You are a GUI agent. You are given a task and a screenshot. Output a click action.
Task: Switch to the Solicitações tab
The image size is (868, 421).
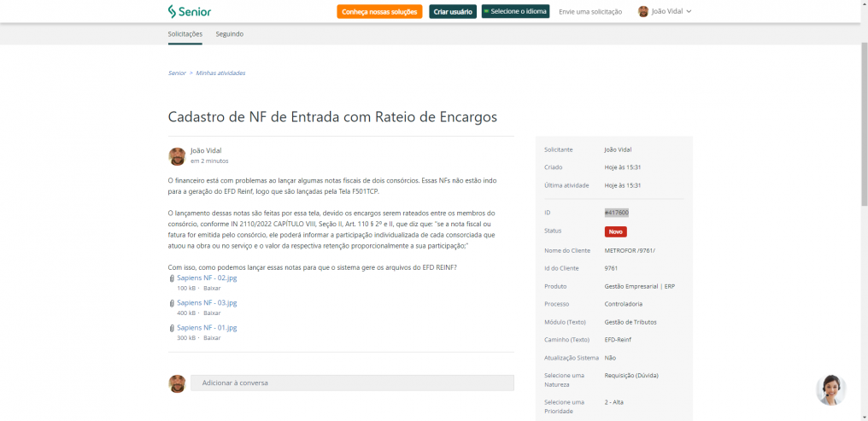click(x=185, y=34)
